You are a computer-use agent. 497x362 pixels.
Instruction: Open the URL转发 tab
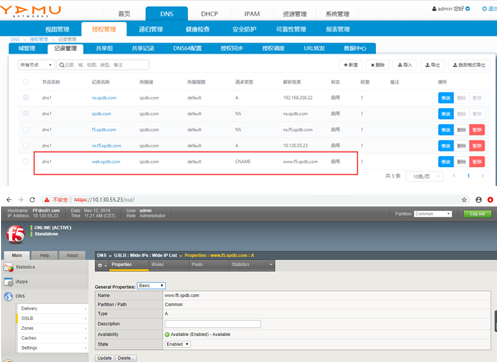point(314,49)
